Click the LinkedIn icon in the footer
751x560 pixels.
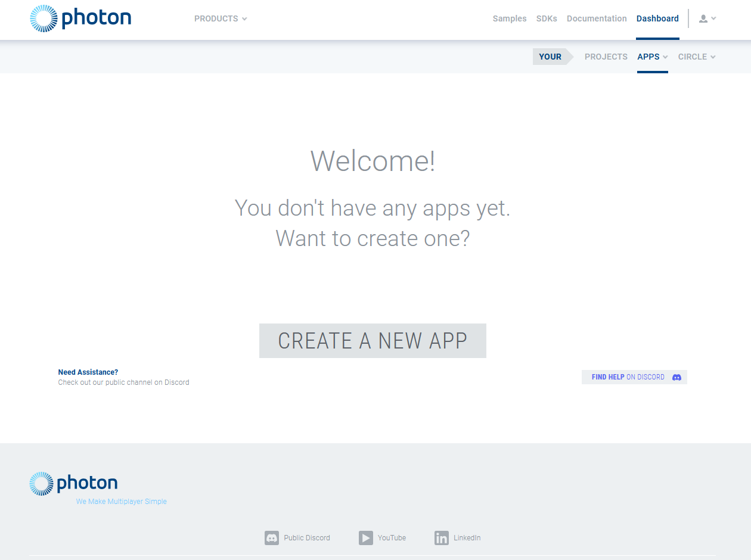pos(442,538)
